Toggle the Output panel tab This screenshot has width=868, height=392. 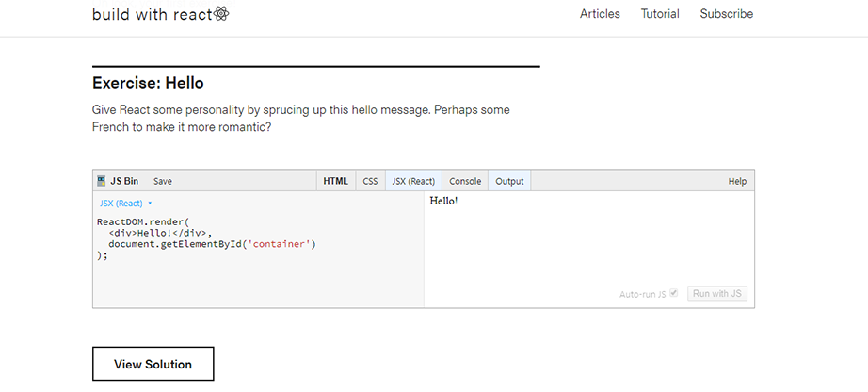click(509, 181)
